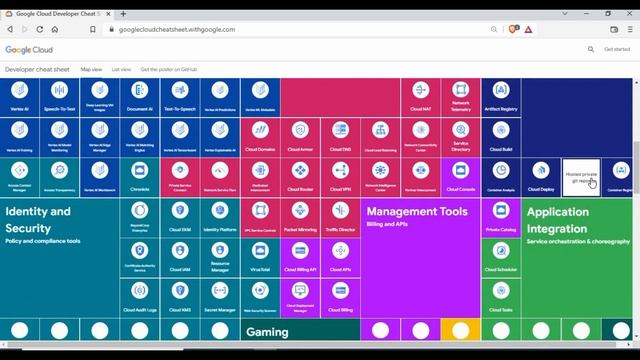Image resolution: width=640 pixels, height=360 pixels.
Task: Select the Cloud IAM tile
Action: click(x=180, y=258)
